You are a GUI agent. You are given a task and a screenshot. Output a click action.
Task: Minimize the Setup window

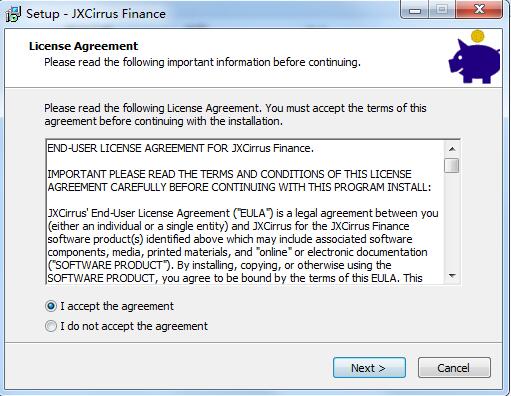pyautogui.click(x=415, y=11)
